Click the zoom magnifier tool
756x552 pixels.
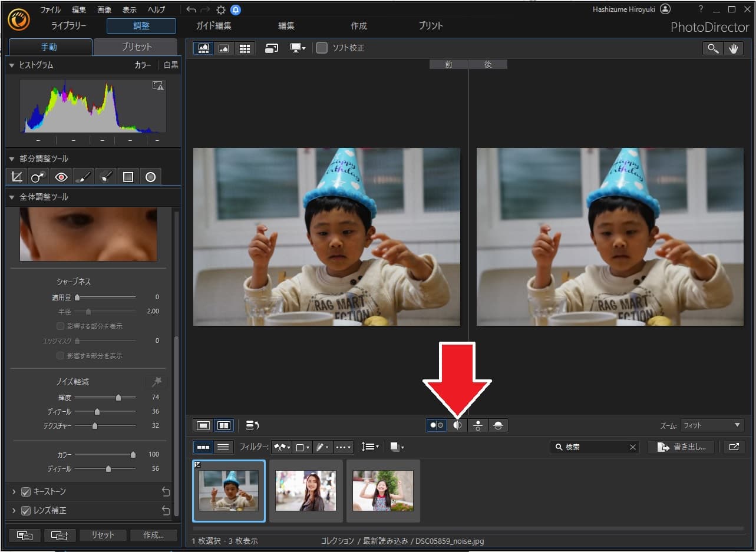(713, 48)
